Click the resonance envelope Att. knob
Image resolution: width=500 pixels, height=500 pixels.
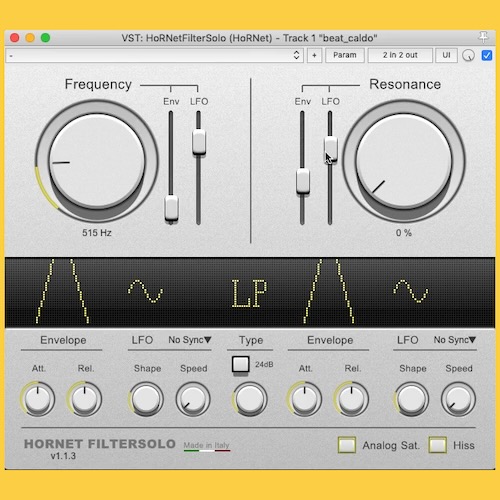click(x=304, y=399)
